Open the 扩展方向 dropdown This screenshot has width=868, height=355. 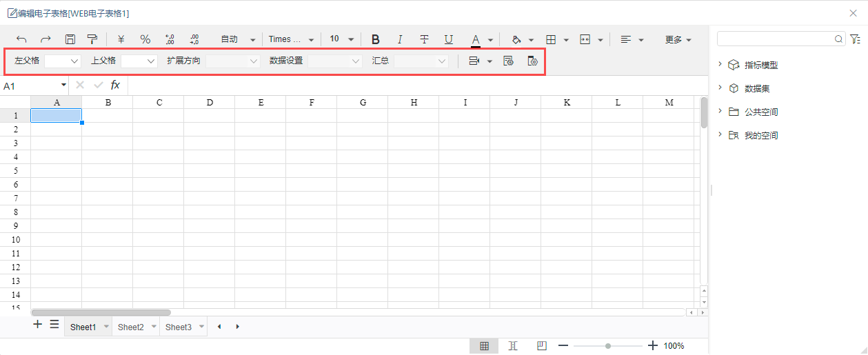tap(233, 61)
